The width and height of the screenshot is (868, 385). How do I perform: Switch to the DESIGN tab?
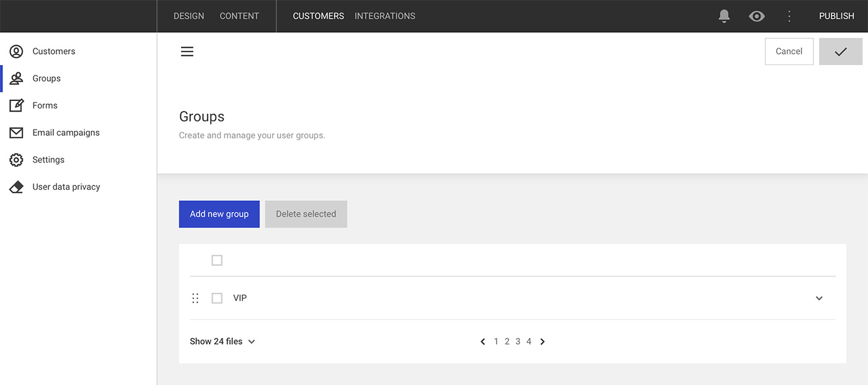(188, 16)
